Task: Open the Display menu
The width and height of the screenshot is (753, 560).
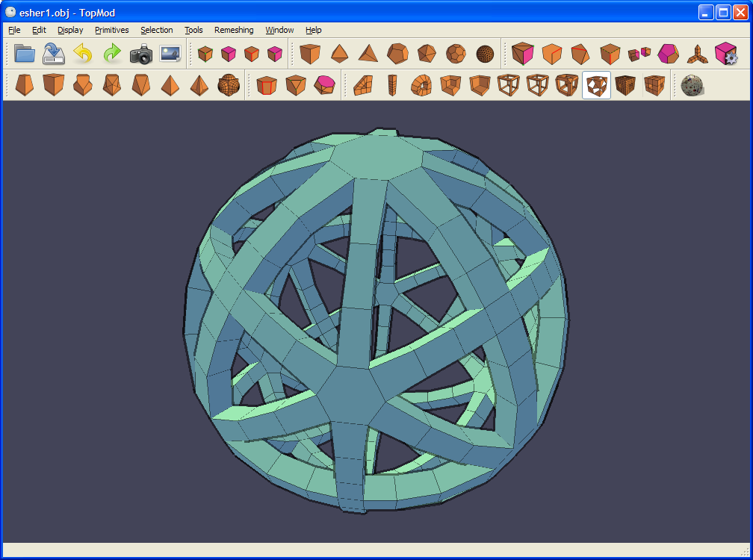Action: coord(70,30)
